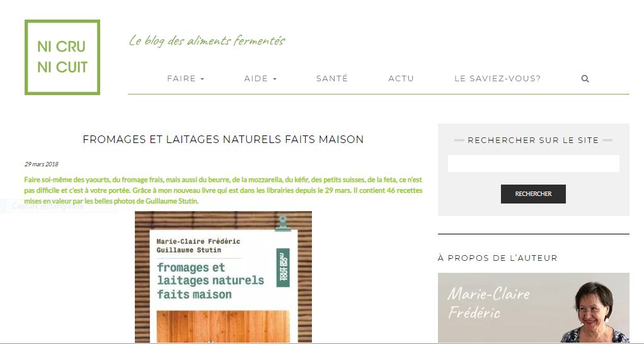Open the SANTÉ menu item

point(332,78)
